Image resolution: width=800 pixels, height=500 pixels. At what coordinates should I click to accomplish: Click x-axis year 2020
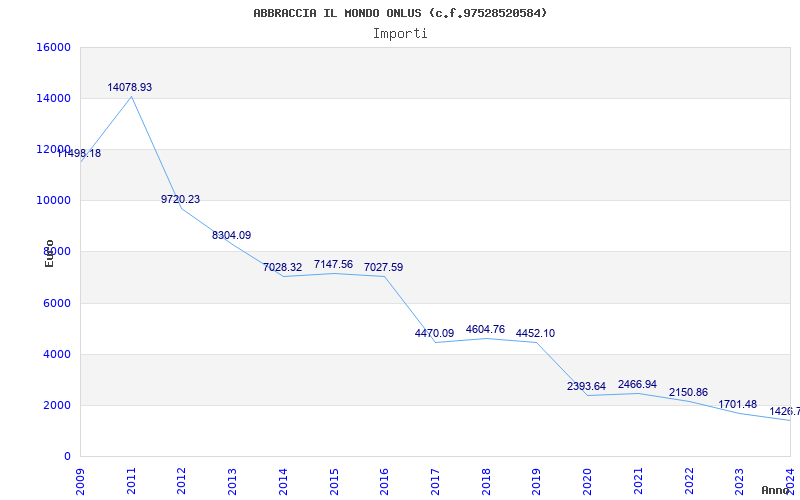pos(587,482)
